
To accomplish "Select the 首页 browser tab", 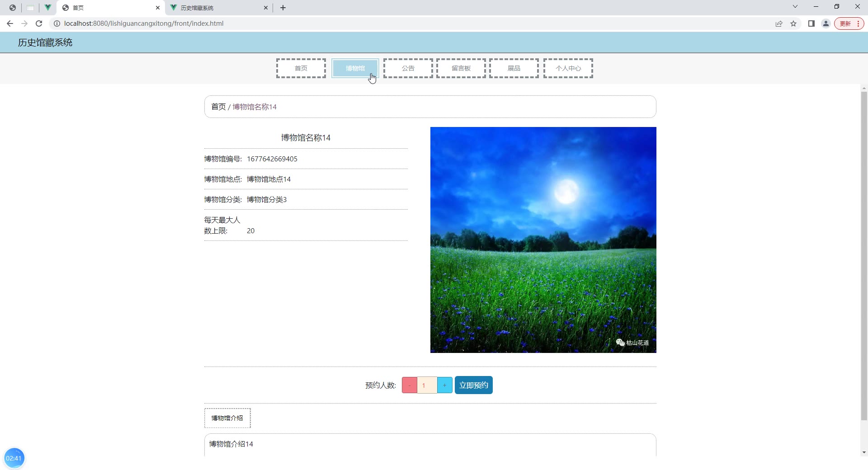I will 111,8.
